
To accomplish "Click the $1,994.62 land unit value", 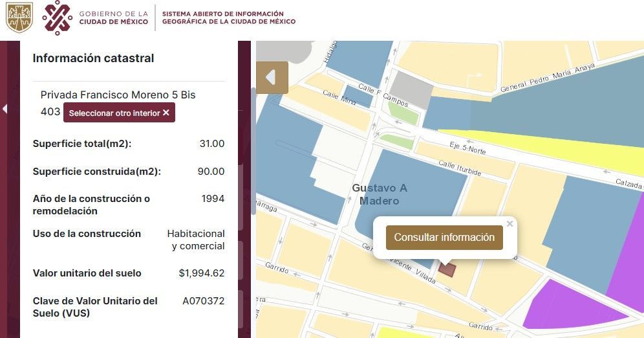I will (x=202, y=273).
